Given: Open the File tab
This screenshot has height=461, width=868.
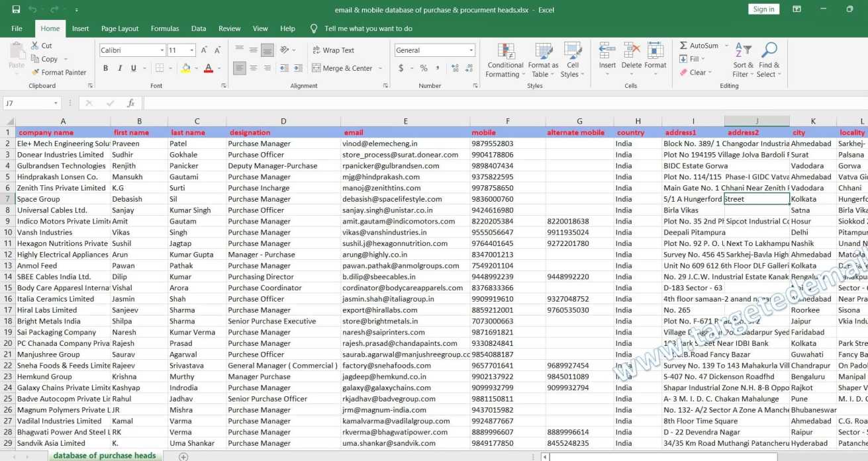Looking at the screenshot, I should [17, 28].
